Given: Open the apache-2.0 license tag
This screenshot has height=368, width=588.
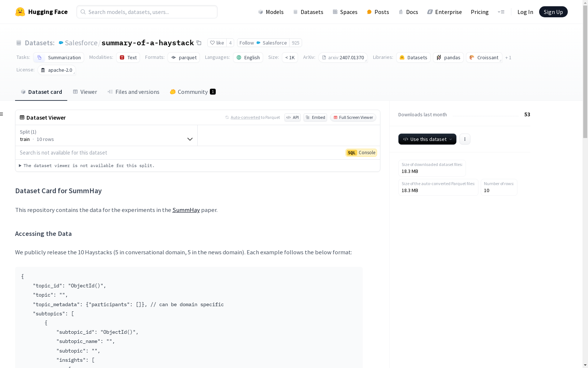Looking at the screenshot, I should [57, 70].
